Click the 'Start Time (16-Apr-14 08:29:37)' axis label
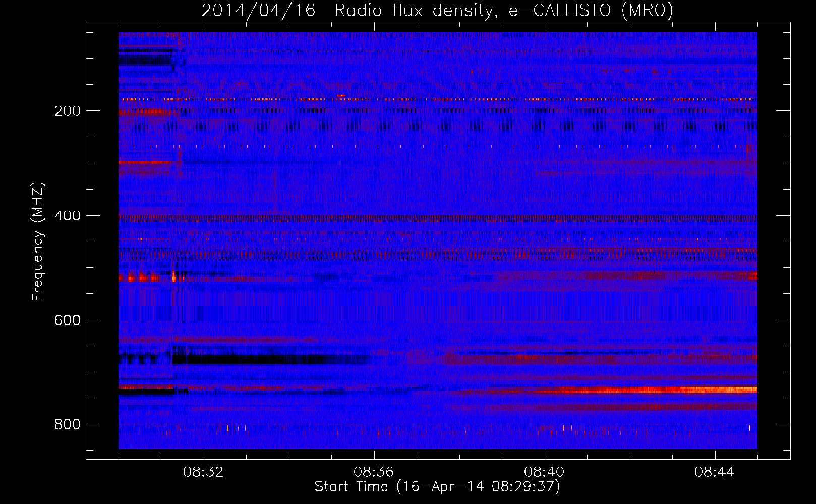 [437, 487]
